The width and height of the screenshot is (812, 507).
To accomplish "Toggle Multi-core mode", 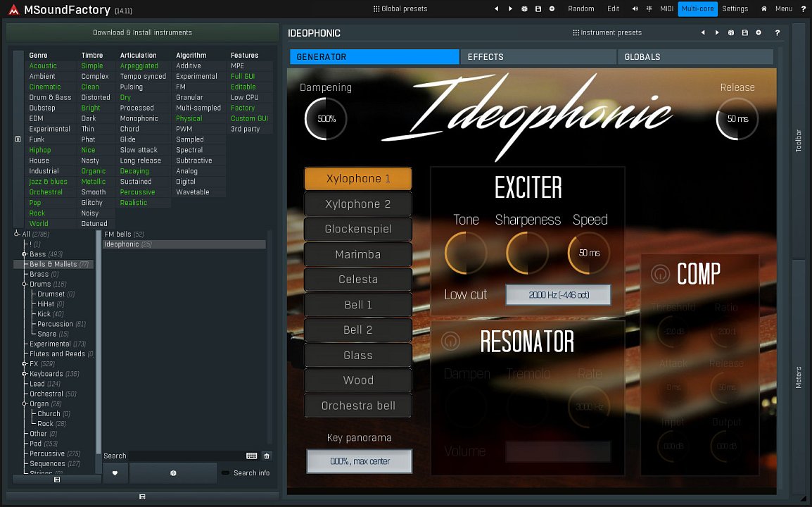I will 697,9.
